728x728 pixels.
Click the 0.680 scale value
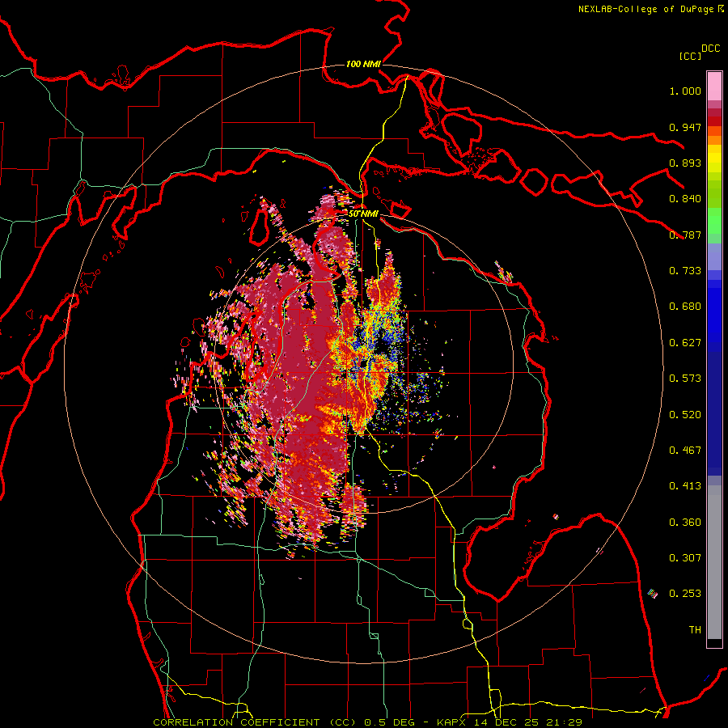(x=685, y=307)
